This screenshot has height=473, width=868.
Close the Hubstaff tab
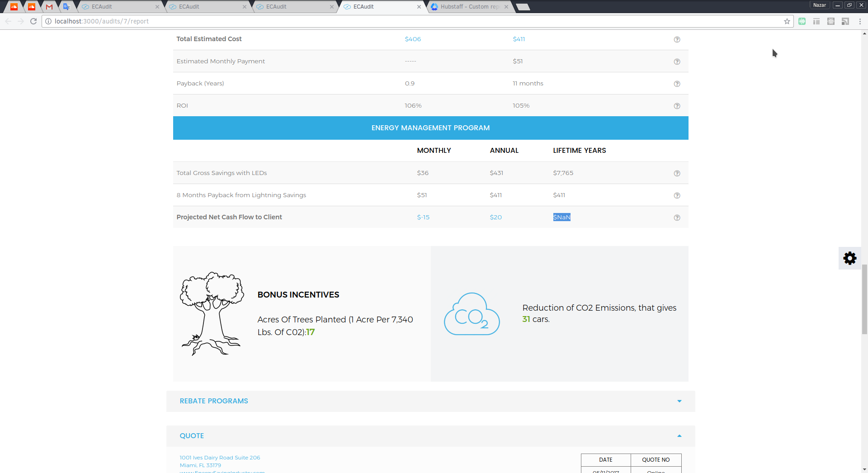point(506,7)
